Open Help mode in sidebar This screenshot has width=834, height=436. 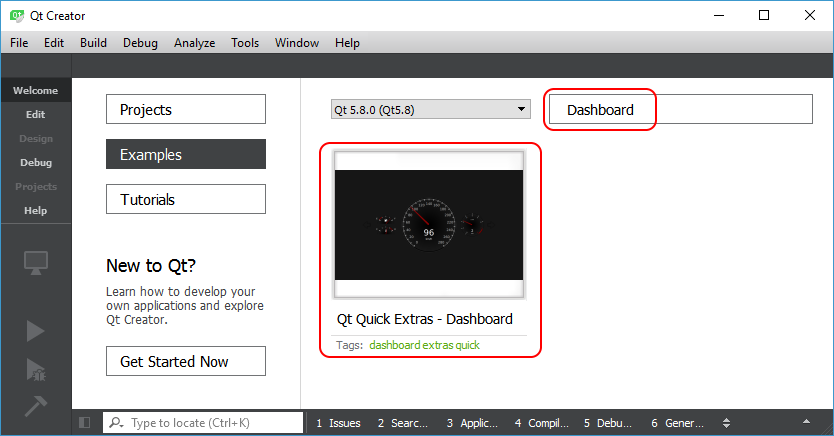35,210
